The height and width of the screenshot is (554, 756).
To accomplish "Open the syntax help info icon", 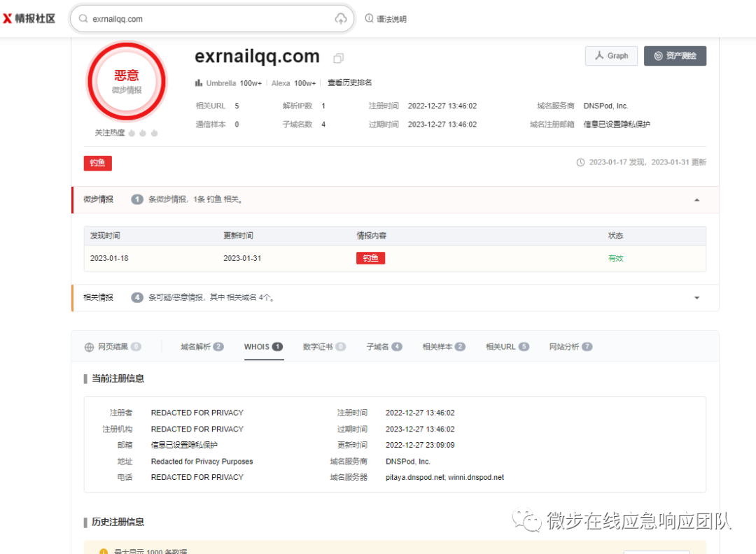I will point(369,18).
